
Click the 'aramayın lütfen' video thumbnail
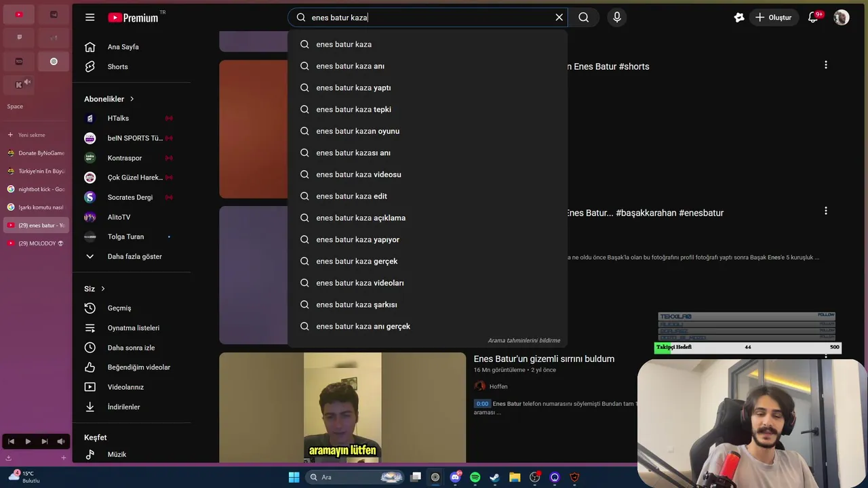(x=342, y=407)
